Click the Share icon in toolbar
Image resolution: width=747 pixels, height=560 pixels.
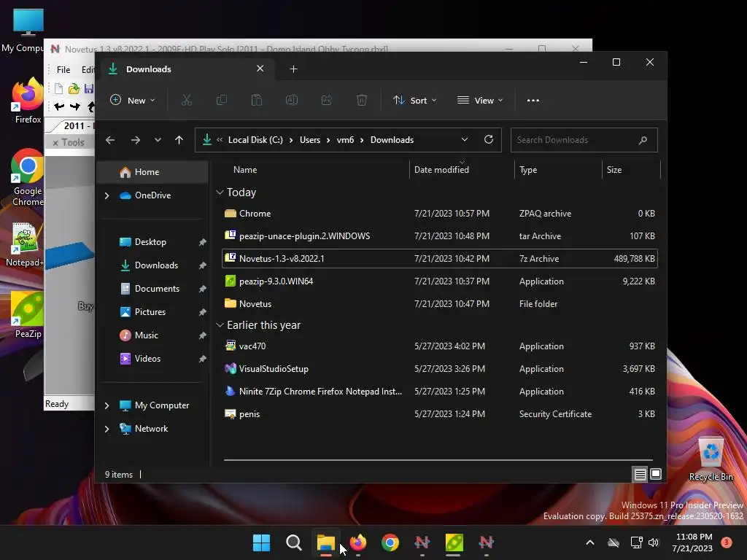[x=326, y=100]
